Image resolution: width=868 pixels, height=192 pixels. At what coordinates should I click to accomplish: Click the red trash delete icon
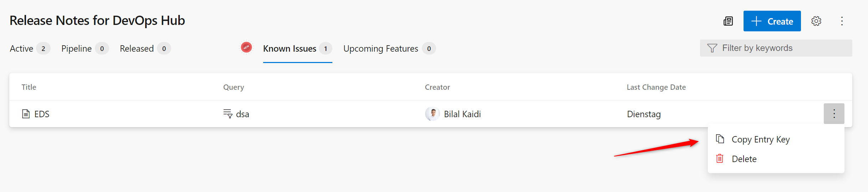click(x=720, y=159)
